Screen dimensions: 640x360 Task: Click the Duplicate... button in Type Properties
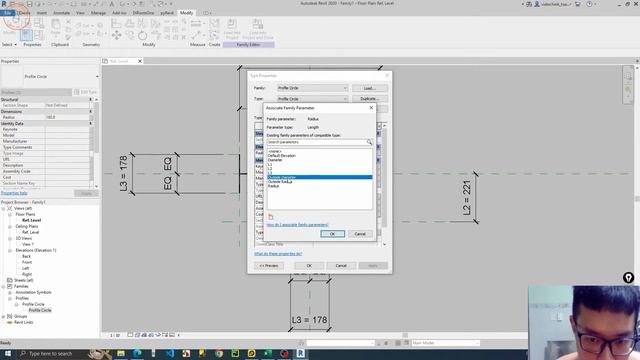pyautogui.click(x=369, y=99)
